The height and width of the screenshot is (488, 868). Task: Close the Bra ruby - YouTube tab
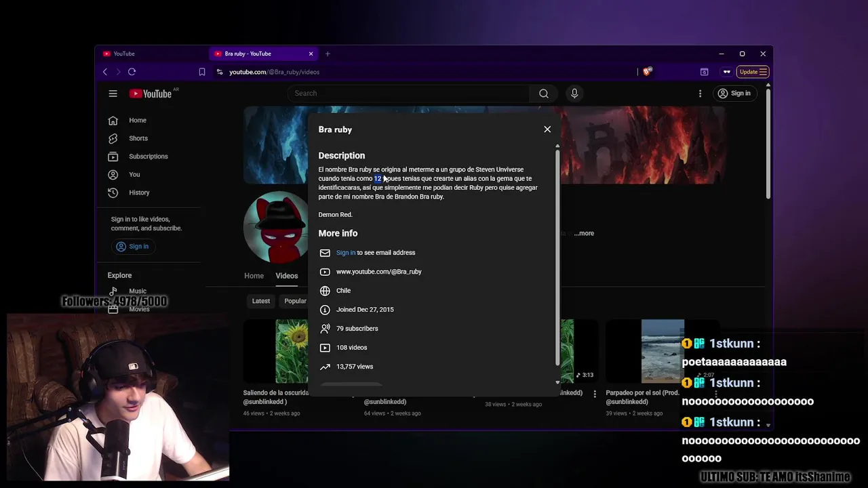[311, 54]
